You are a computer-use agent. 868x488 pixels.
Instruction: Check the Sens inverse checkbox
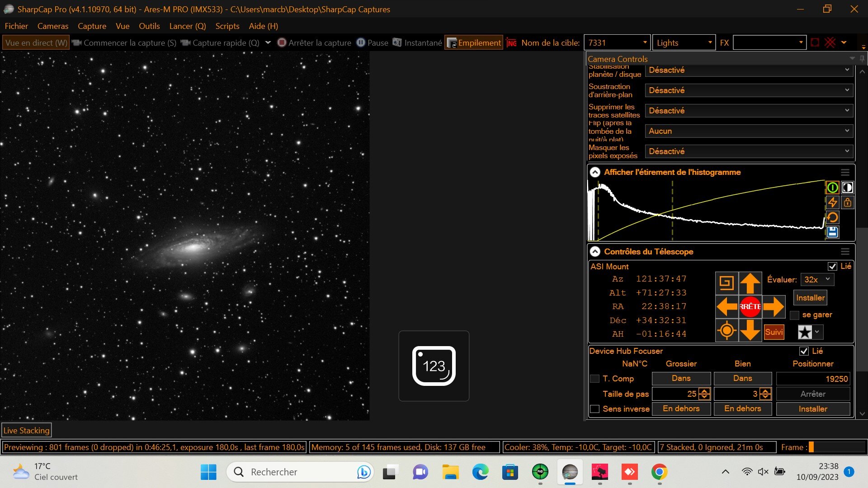pyautogui.click(x=595, y=409)
